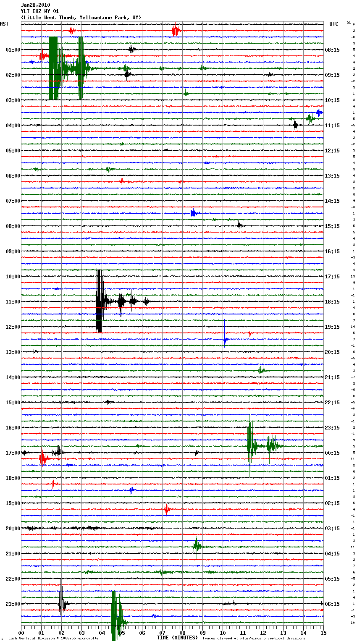Click the 17:15 UTC time label

tap(332, 277)
